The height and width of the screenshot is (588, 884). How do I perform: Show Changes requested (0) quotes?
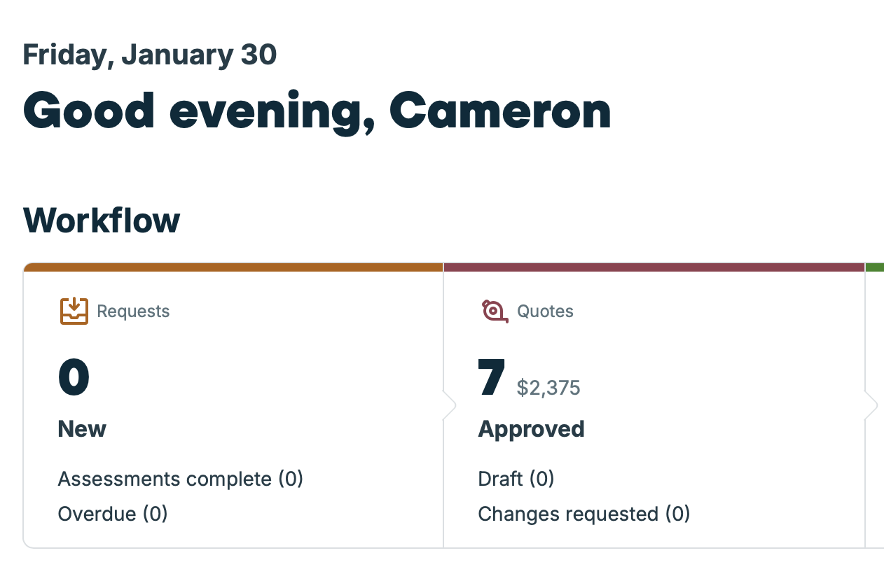pos(583,514)
